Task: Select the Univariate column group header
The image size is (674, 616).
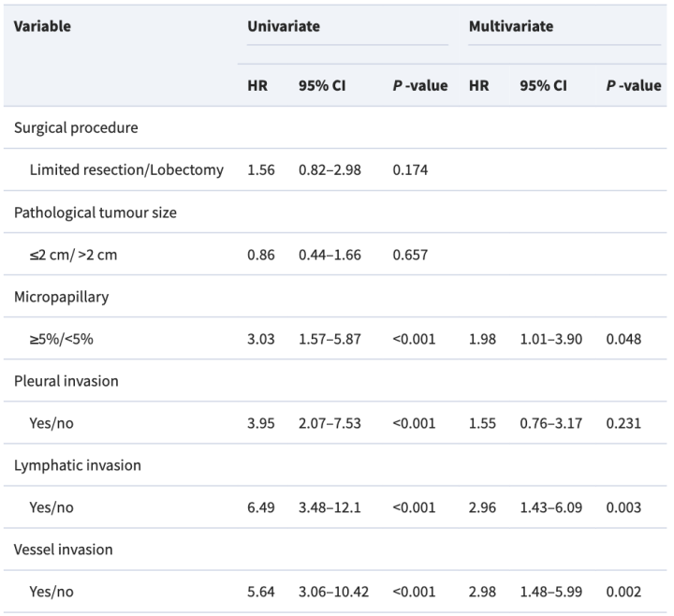Action: point(283,26)
